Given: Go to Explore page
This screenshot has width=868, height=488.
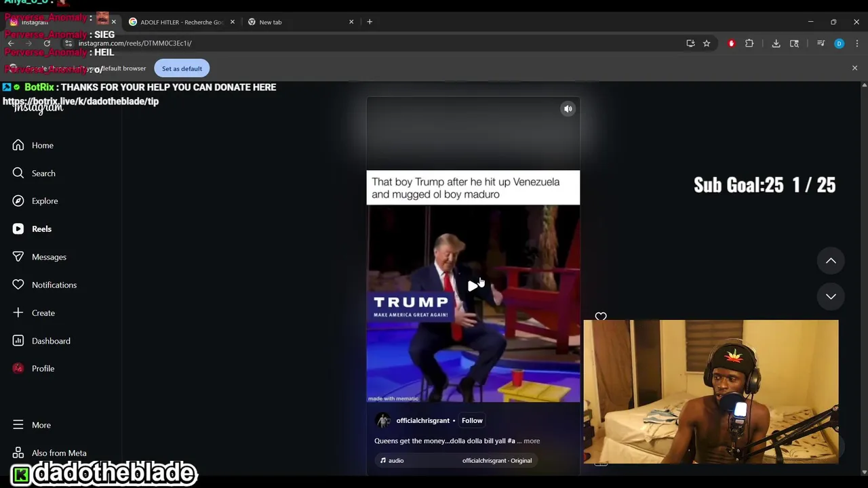Looking at the screenshot, I should coord(35,201).
